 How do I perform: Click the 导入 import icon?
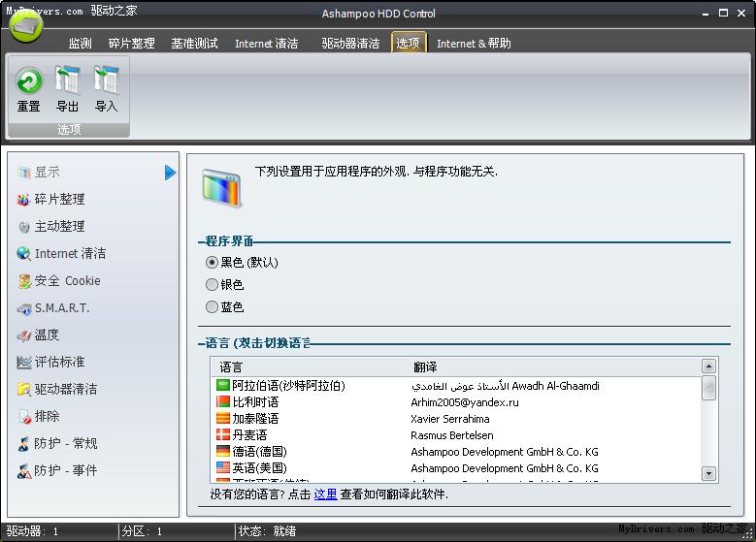coord(106,80)
